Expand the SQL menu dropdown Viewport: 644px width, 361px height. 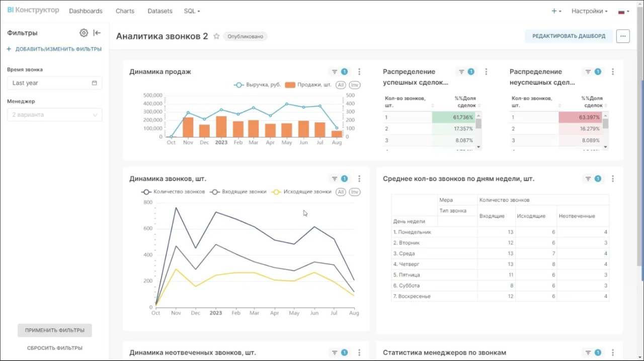tap(192, 11)
